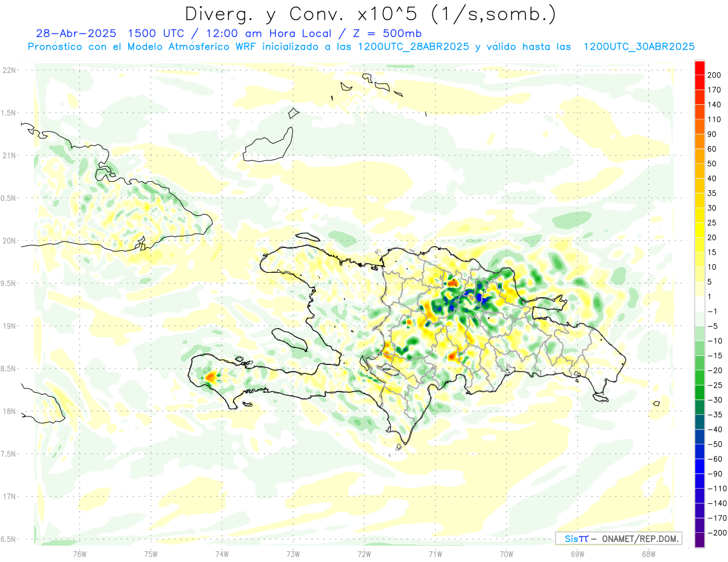Click the '20N' latitude label
The height and width of the screenshot is (562, 728).
[x=9, y=241]
